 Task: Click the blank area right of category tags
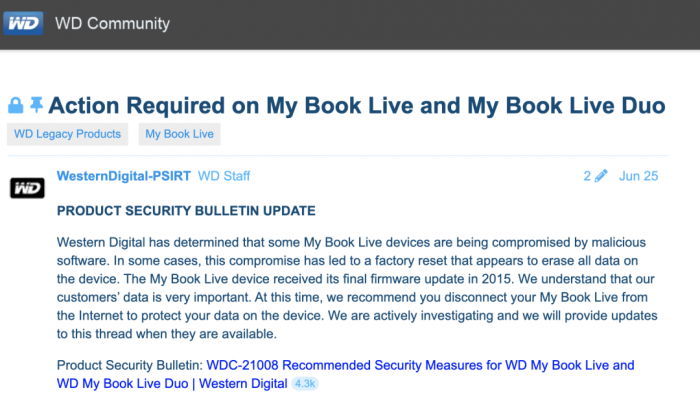tap(450, 134)
